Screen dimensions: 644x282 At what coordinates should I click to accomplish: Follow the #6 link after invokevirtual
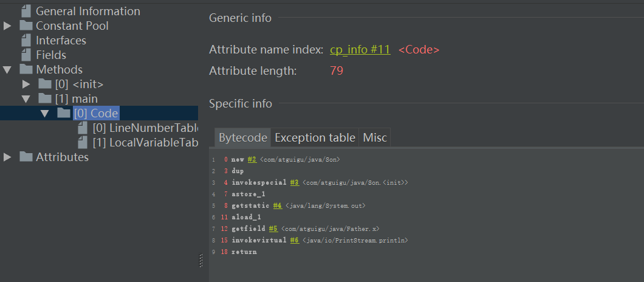pos(295,240)
